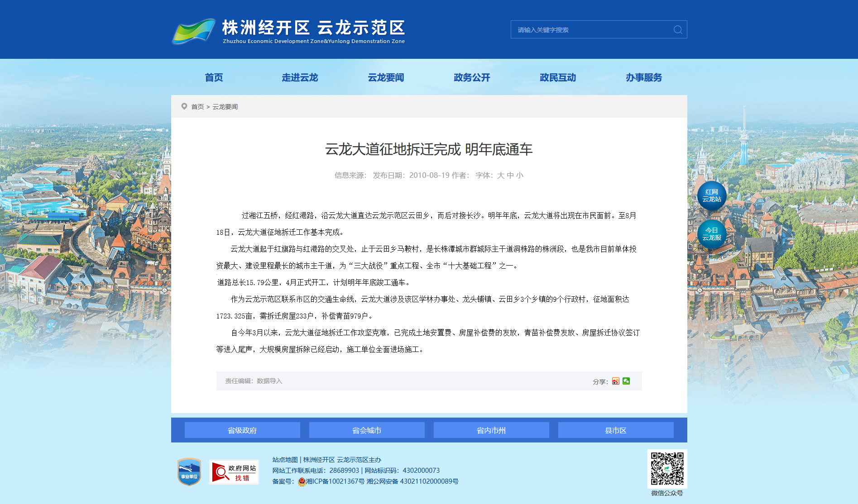
Task: Open the 红网云龙站 round badge
Action: [711, 196]
